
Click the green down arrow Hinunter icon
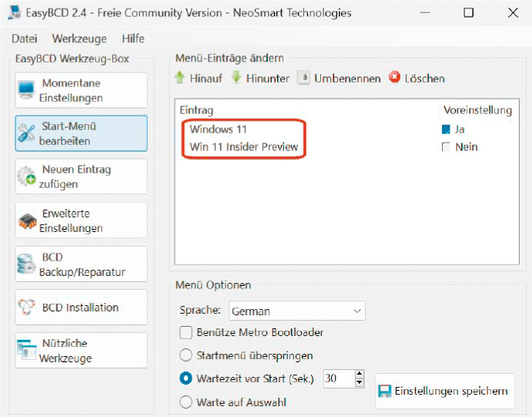pos(236,77)
